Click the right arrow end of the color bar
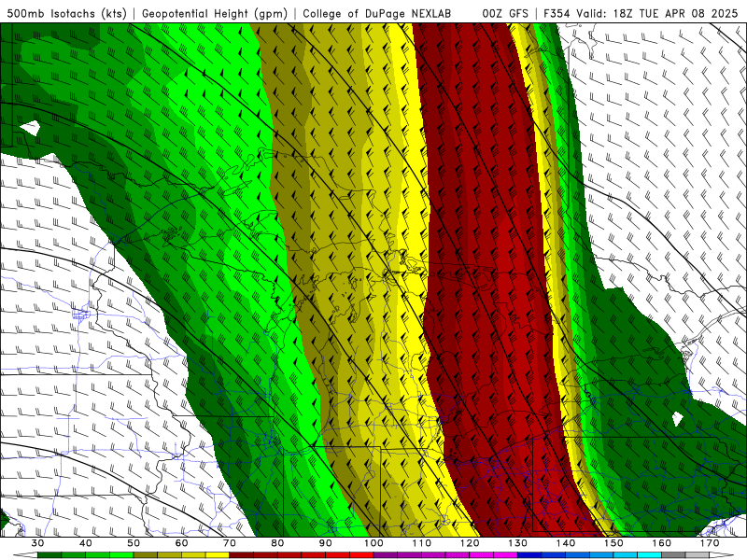747x560 pixels. (722, 555)
